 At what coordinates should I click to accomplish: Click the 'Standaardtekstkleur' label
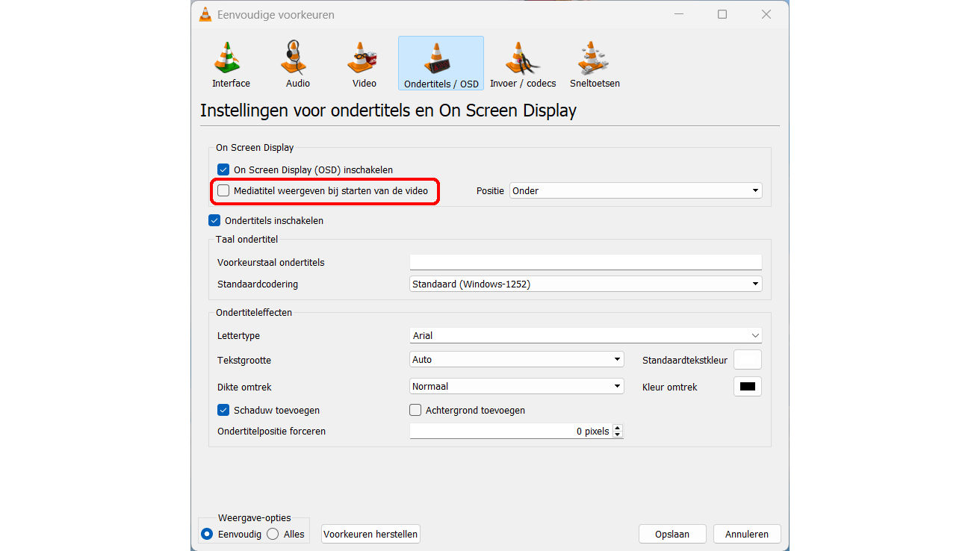pyautogui.click(x=685, y=361)
